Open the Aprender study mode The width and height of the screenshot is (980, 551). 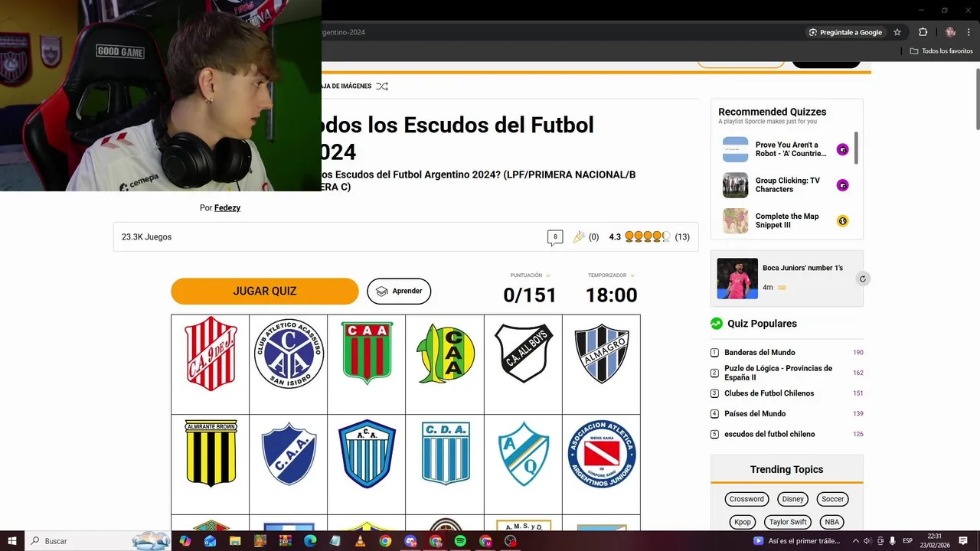pos(399,292)
